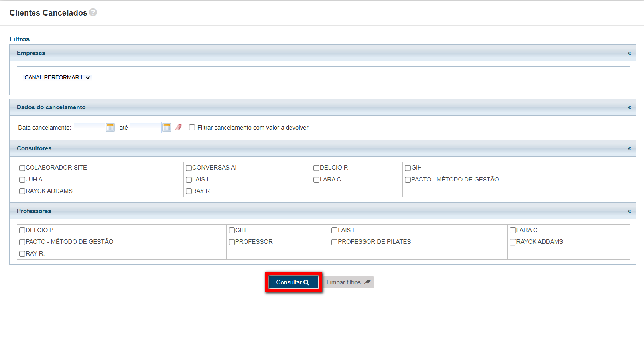Select CONVERSAS AI consultant checkbox

point(189,168)
